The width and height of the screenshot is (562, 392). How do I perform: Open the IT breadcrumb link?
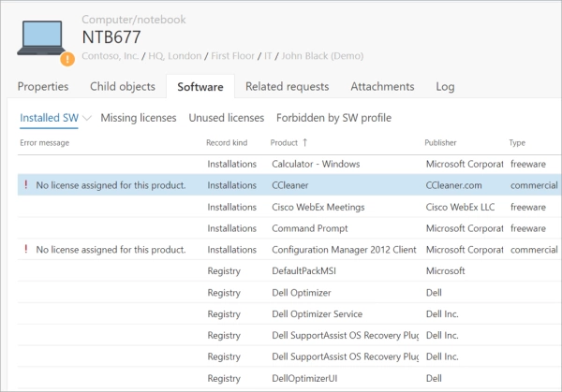(x=268, y=56)
